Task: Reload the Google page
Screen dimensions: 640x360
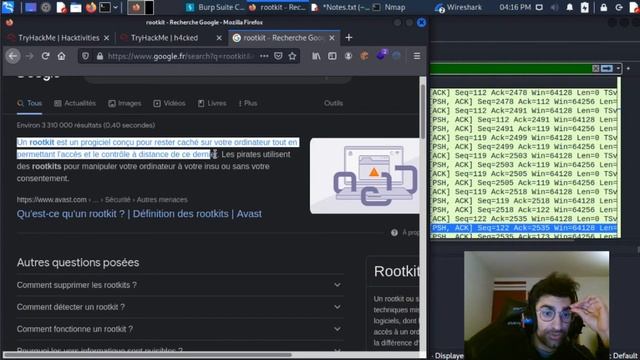Action: pyautogui.click(x=45, y=56)
